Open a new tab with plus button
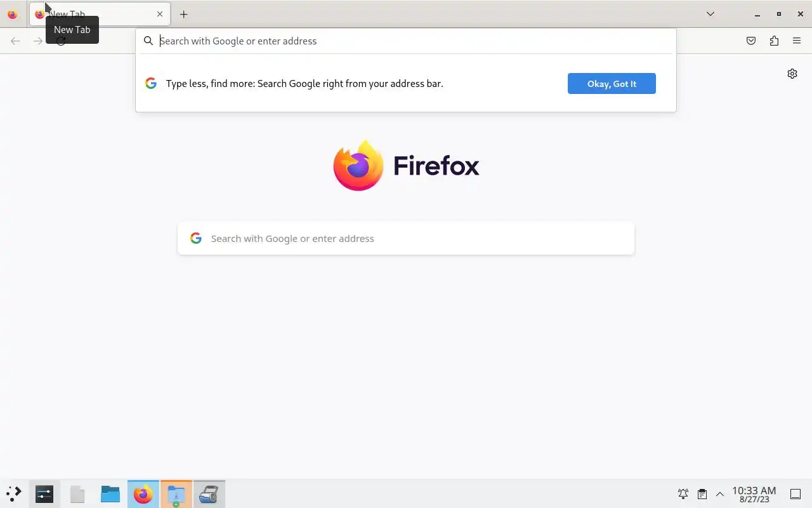The height and width of the screenshot is (508, 812). [x=184, y=14]
